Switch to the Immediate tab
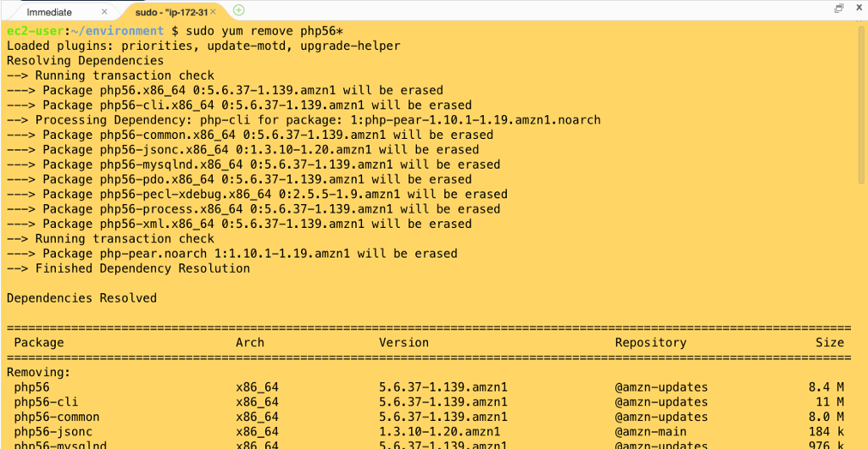The width and height of the screenshot is (868, 449). (x=49, y=12)
